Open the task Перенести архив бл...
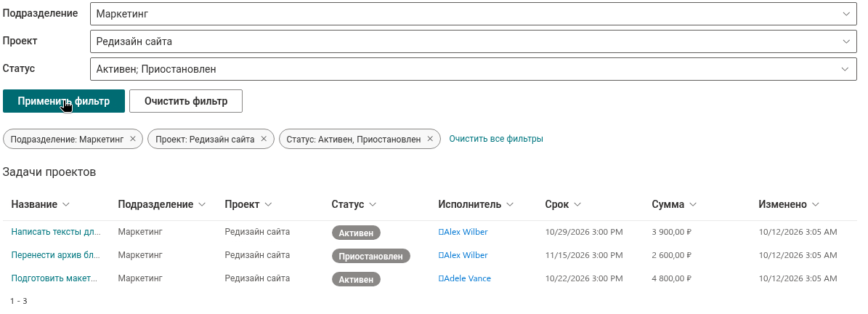The width and height of the screenshot is (868, 314). point(56,255)
